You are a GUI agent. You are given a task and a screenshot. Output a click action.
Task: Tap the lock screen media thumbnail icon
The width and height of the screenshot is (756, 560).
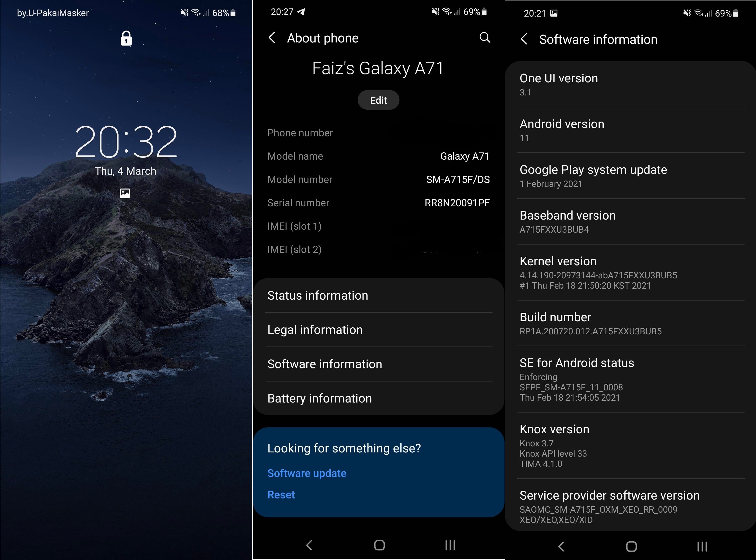tap(126, 193)
